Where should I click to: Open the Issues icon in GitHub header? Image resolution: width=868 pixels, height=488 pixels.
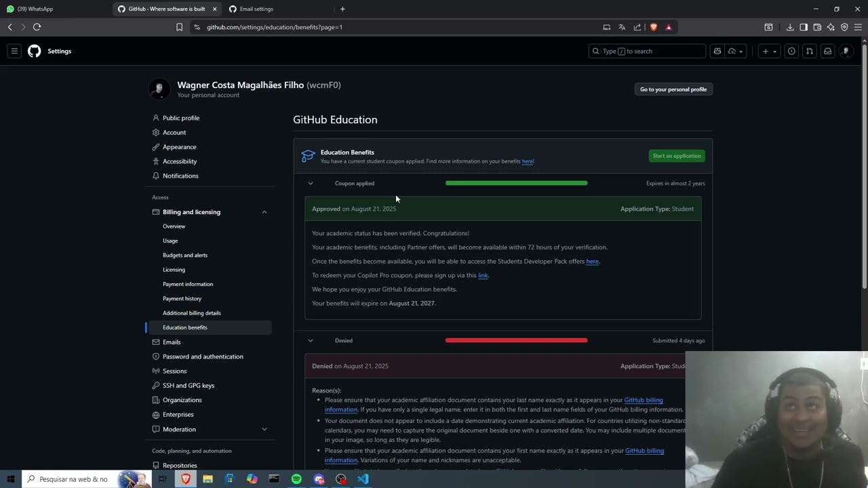click(x=791, y=51)
